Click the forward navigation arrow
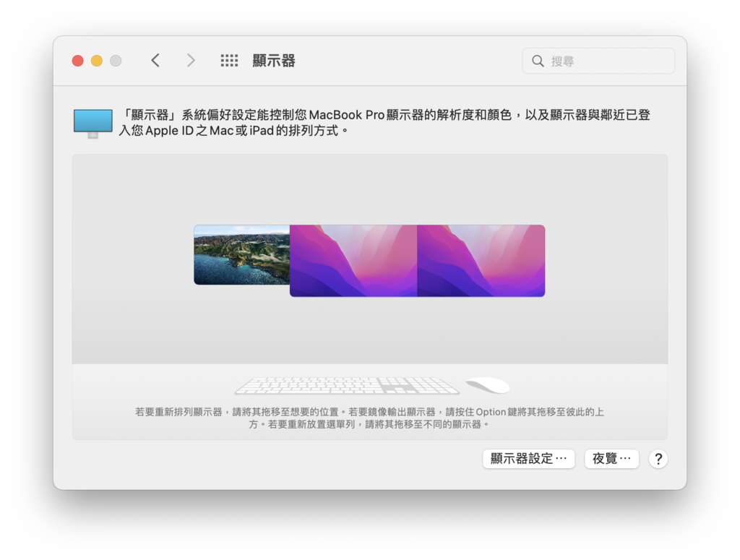740x560 pixels. coord(190,60)
